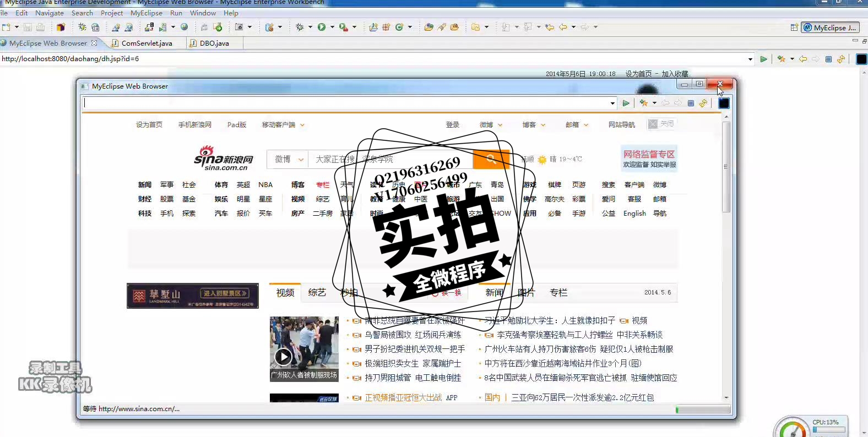Viewport: 868px width, 437px height.
Task: Click the globe web browser toolbar icon
Action: click(x=185, y=26)
